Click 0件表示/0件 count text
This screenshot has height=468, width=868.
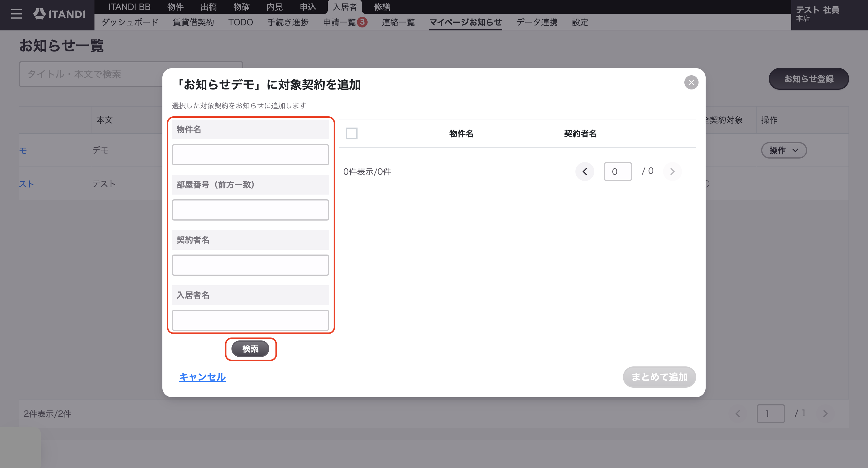[367, 172]
